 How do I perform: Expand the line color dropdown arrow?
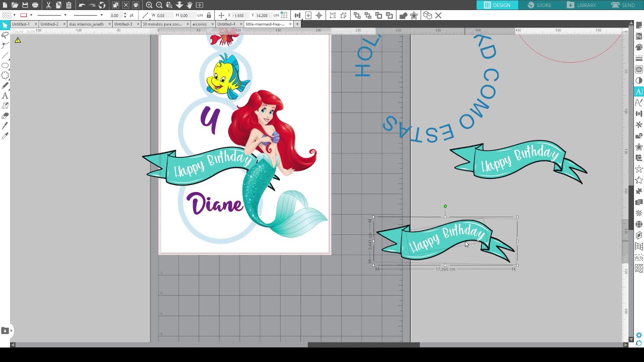(31, 16)
